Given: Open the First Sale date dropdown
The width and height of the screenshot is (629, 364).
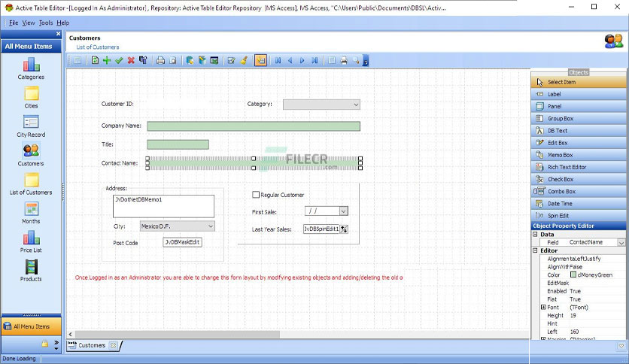Looking at the screenshot, I should pos(343,211).
